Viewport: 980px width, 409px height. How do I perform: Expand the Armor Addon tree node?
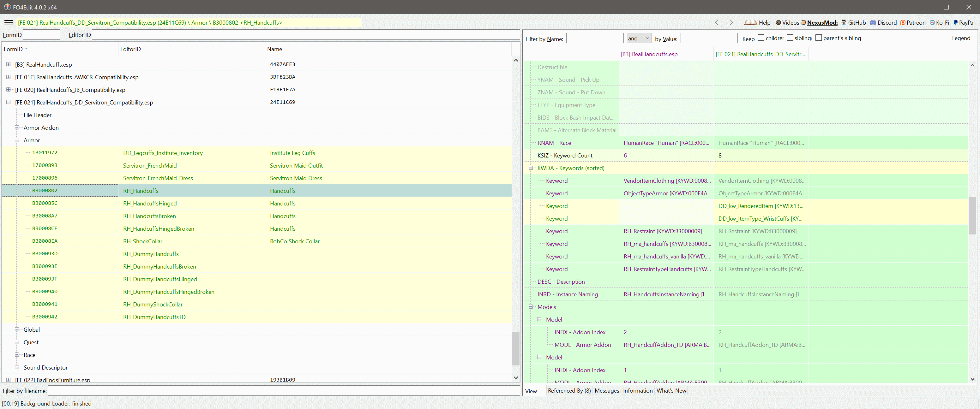pyautogui.click(x=17, y=128)
